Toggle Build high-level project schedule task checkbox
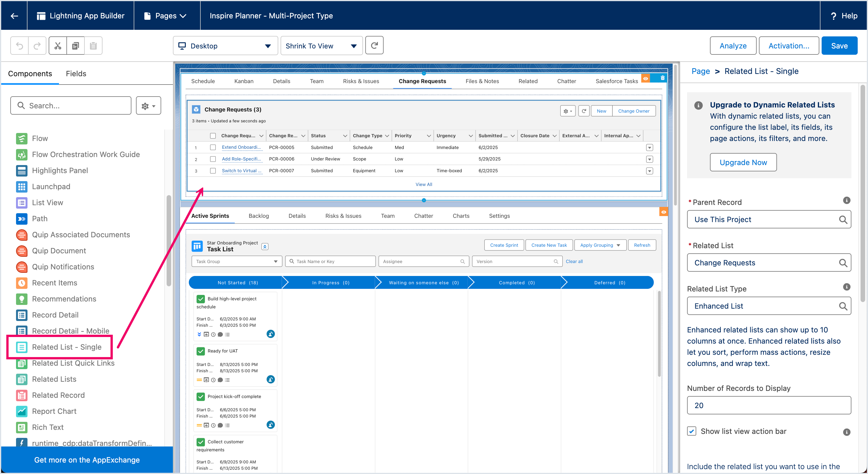Viewport: 868px width, 474px height. tap(200, 299)
